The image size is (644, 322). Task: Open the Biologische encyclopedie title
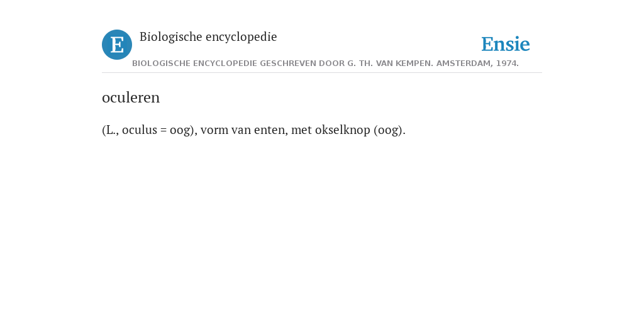tap(208, 37)
